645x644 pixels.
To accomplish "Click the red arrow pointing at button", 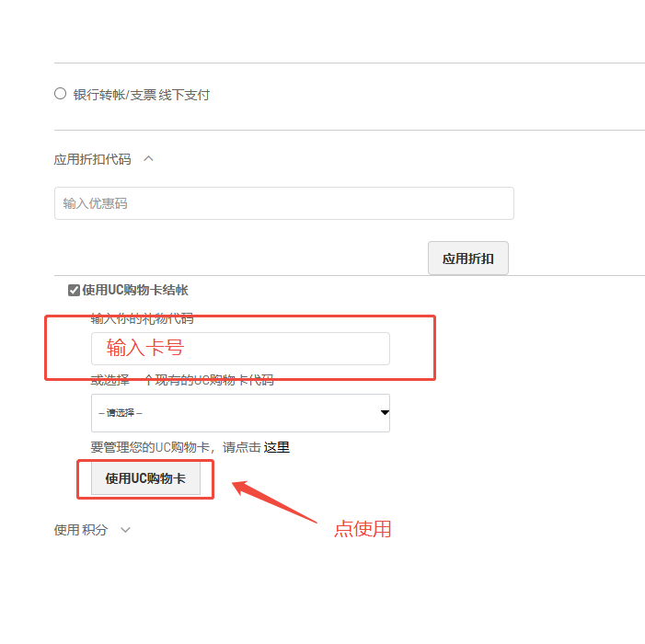I will coord(276,502).
